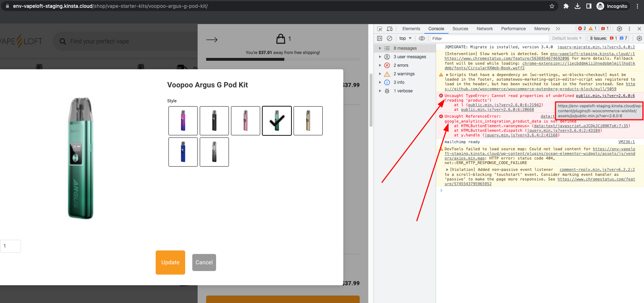Image resolution: width=644 pixels, height=303 pixels.
Task: Open the shopping bag cart icon
Action: (281, 39)
